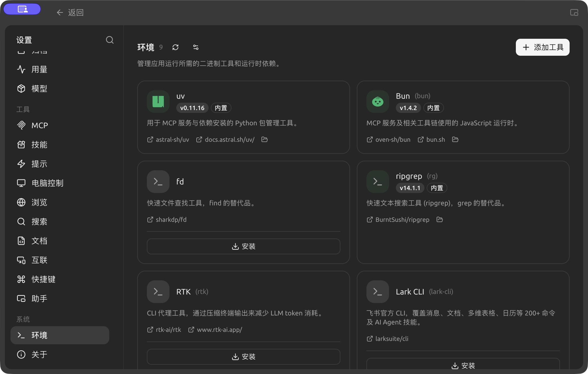Viewport: 588px width, 374px height.
Task: Open 浏览 settings section
Action: (x=60, y=202)
